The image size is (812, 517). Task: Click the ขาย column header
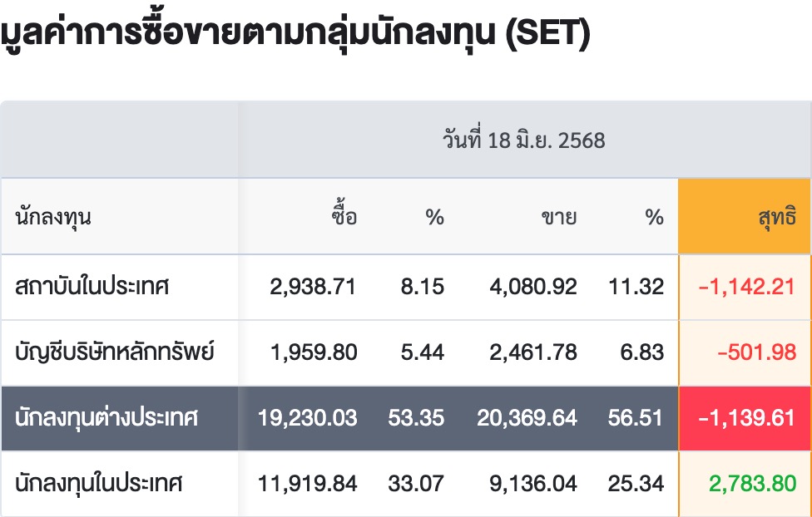559,218
